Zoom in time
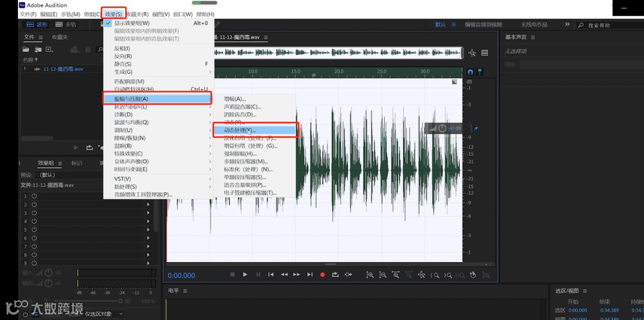 [x=395, y=275]
